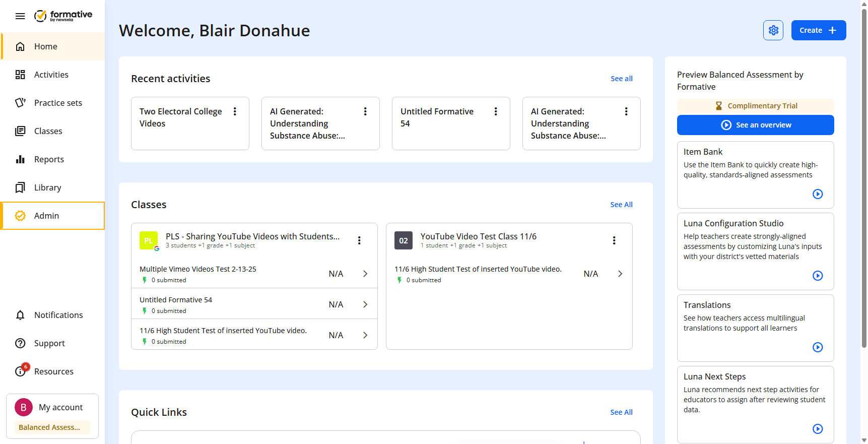This screenshot has height=444, width=868.
Task: Play the Item Bank overview video
Action: (818, 194)
